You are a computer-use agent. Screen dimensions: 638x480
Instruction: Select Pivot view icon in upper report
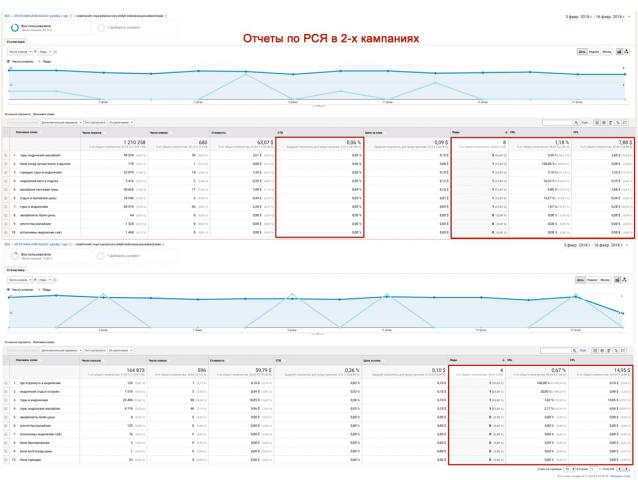[625, 122]
